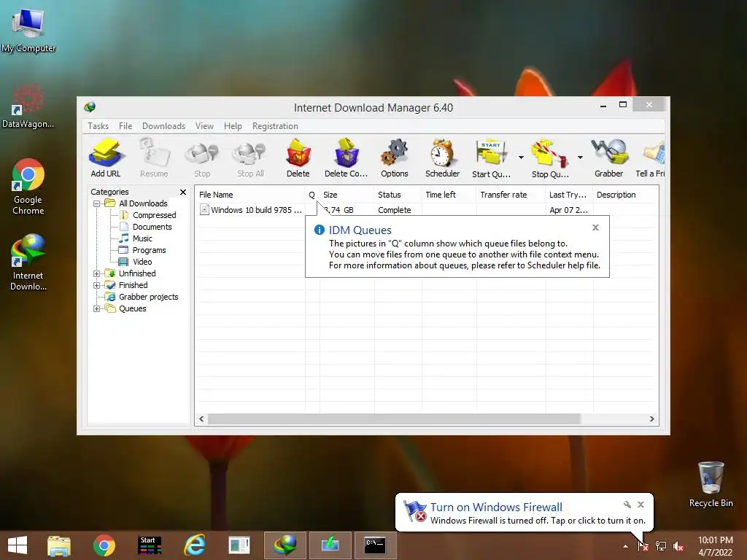Click the Complete status cell
This screenshot has width=747, height=560.
[395, 210]
